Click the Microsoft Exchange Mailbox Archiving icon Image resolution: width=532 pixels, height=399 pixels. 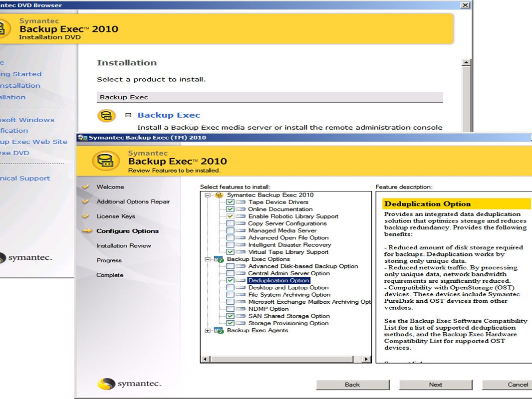click(x=241, y=302)
